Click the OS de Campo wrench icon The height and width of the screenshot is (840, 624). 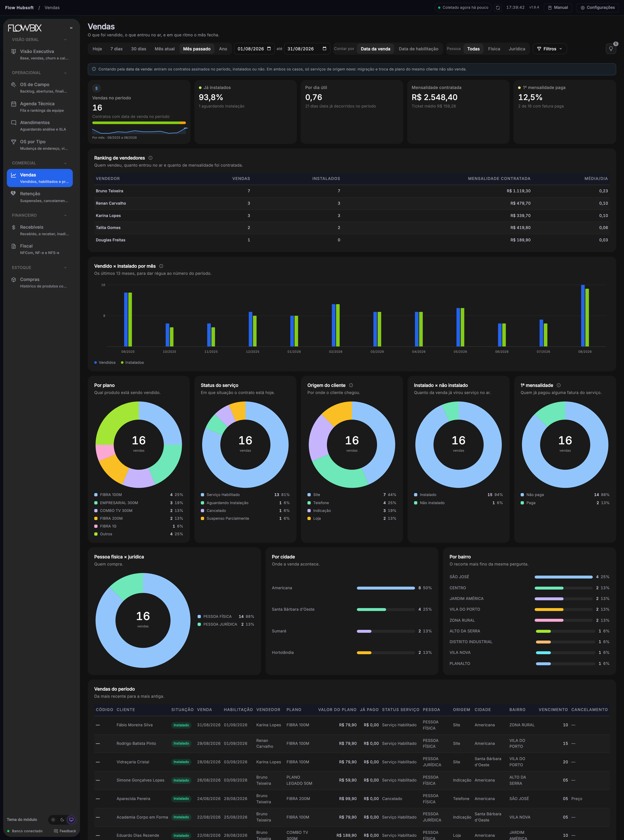[x=14, y=85]
